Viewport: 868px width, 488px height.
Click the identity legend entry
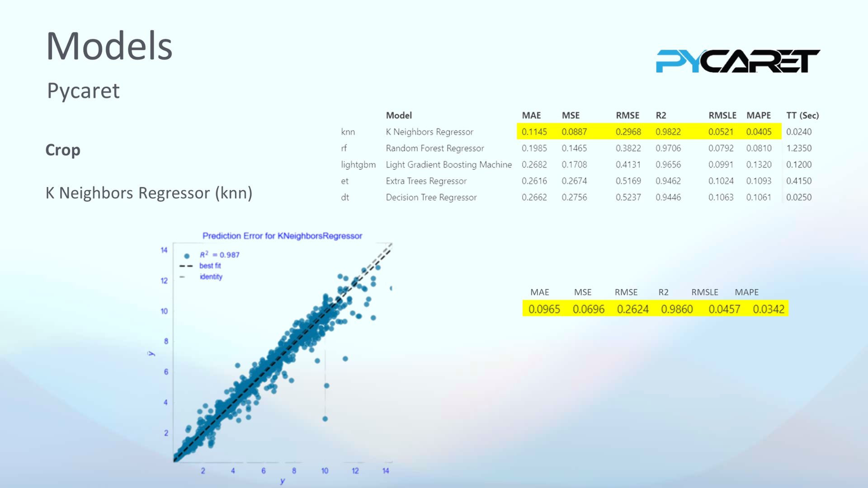[211, 277]
